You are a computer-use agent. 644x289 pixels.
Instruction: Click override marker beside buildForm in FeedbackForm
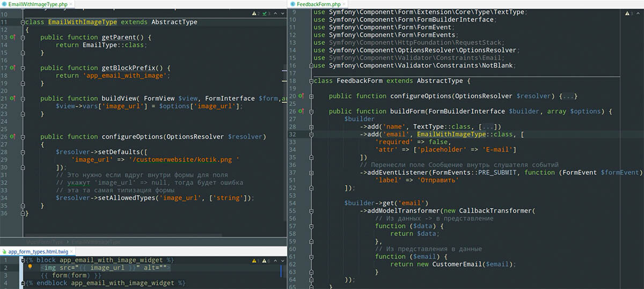pos(302,111)
